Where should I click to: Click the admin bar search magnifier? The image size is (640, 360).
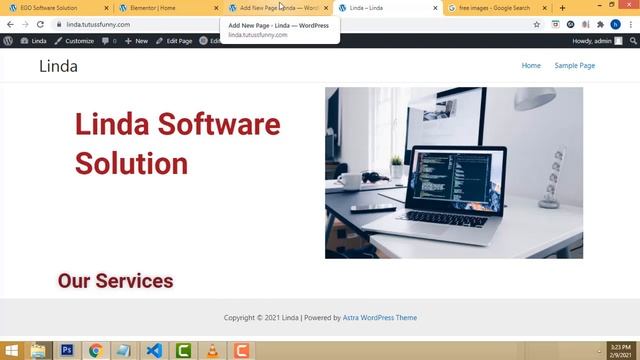coord(633,41)
